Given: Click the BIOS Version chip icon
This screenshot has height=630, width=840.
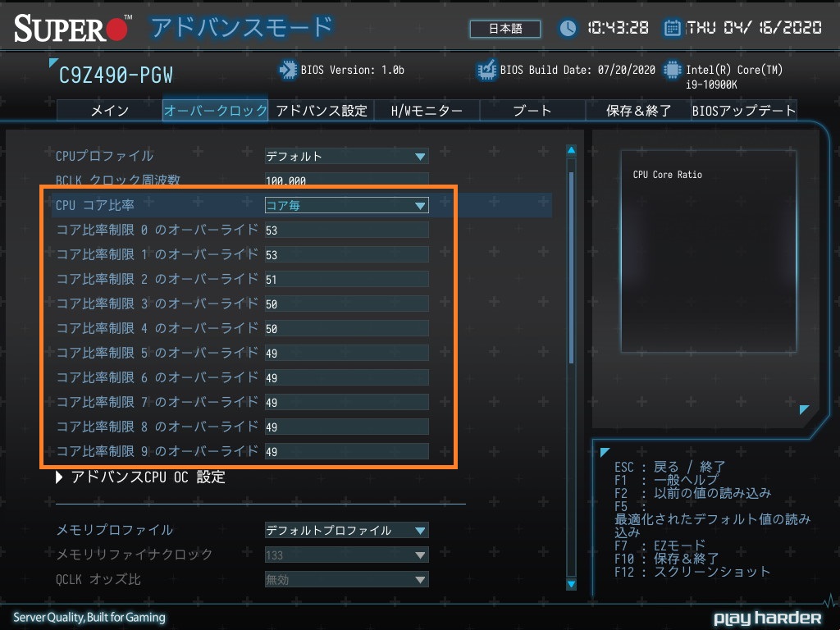Looking at the screenshot, I should tap(288, 71).
